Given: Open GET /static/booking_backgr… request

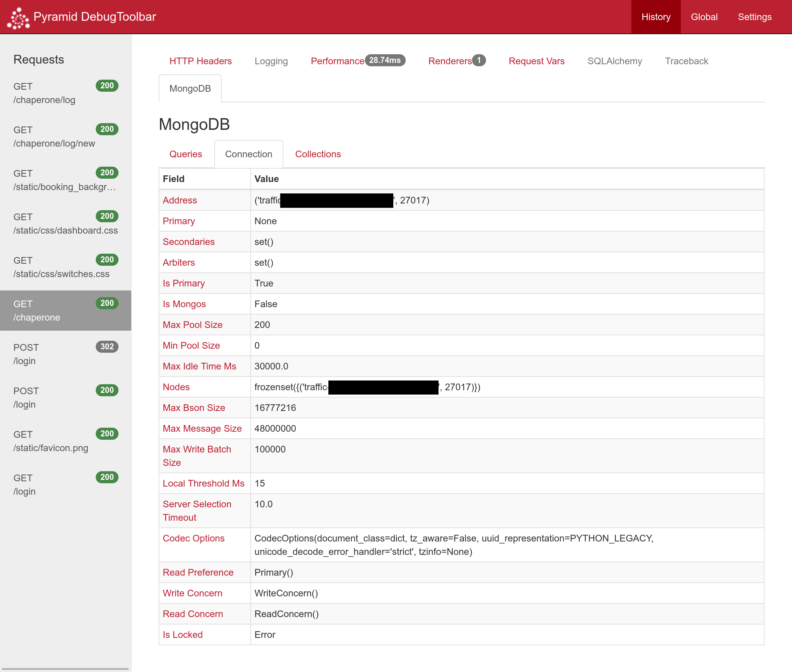Looking at the screenshot, I should click(x=66, y=180).
